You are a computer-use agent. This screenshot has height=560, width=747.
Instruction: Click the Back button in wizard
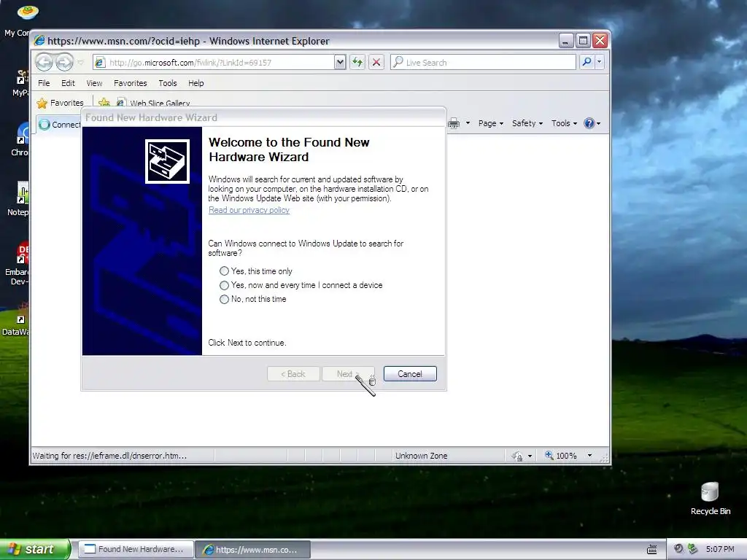tap(293, 374)
